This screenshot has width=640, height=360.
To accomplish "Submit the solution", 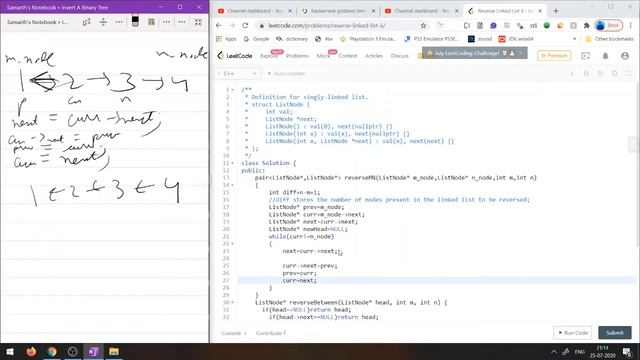I will point(615,333).
